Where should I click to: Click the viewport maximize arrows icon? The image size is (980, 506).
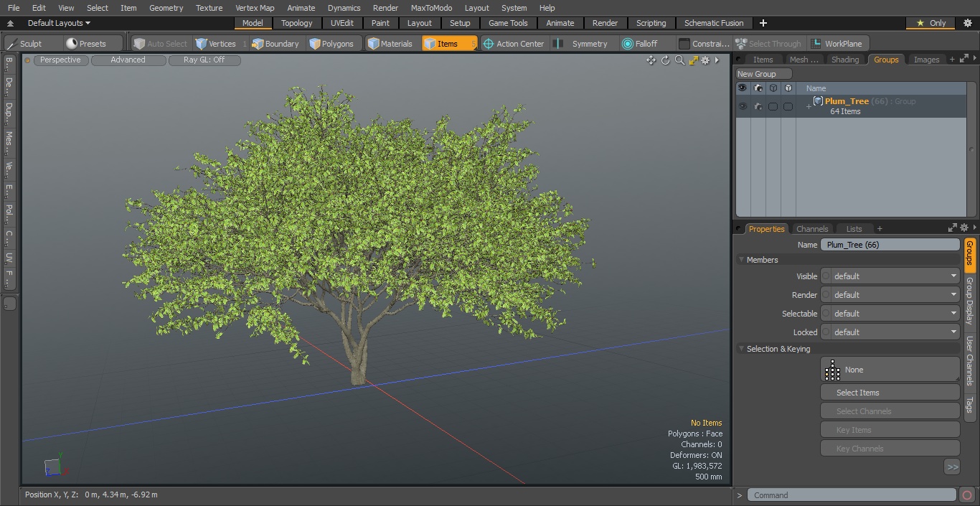click(693, 60)
